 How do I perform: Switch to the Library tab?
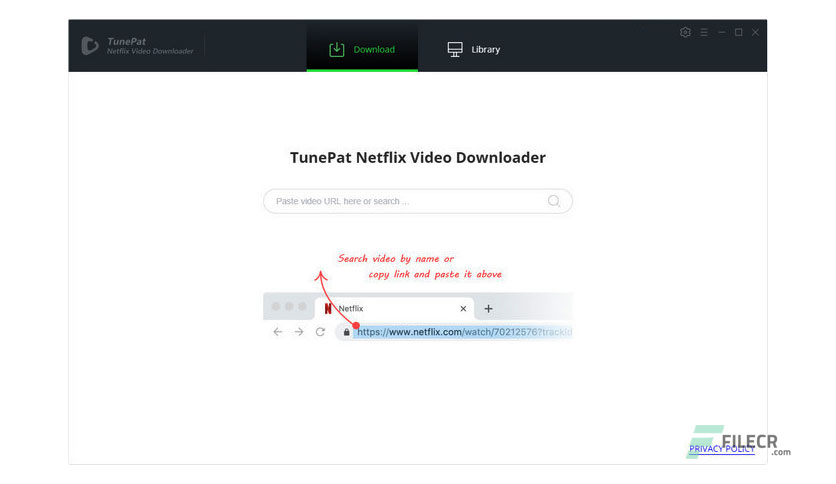point(473,49)
